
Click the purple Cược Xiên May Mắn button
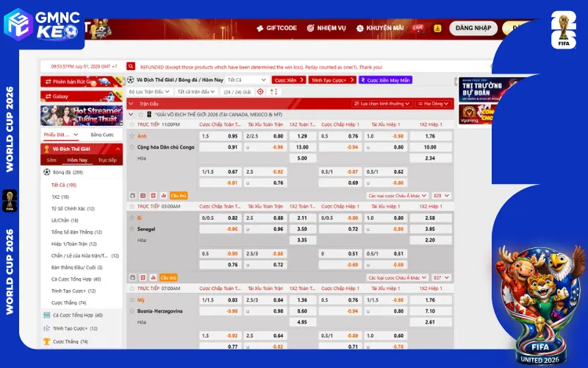[385, 80]
